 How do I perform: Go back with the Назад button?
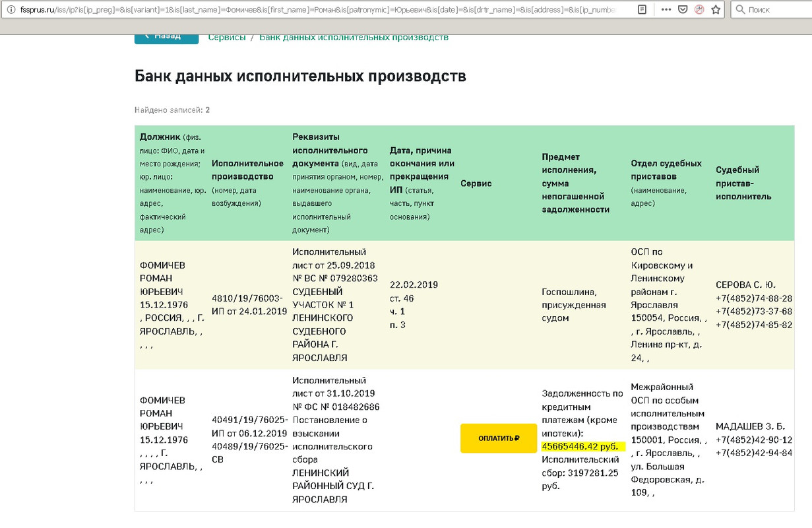[166, 37]
